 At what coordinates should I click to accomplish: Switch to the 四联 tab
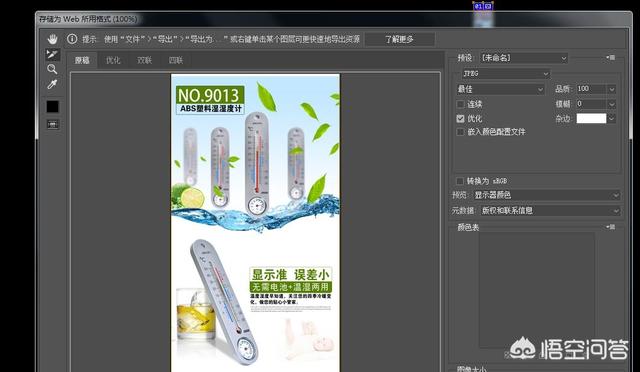(x=176, y=60)
